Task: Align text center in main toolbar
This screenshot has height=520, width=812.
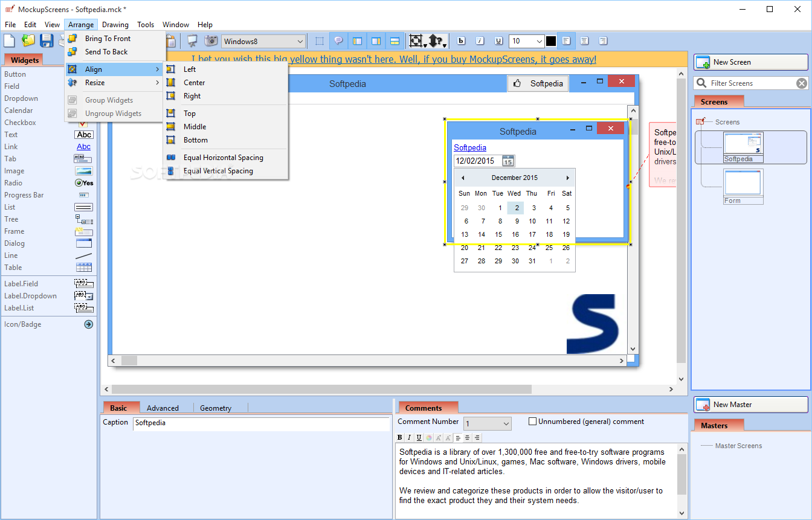Action: [x=584, y=41]
